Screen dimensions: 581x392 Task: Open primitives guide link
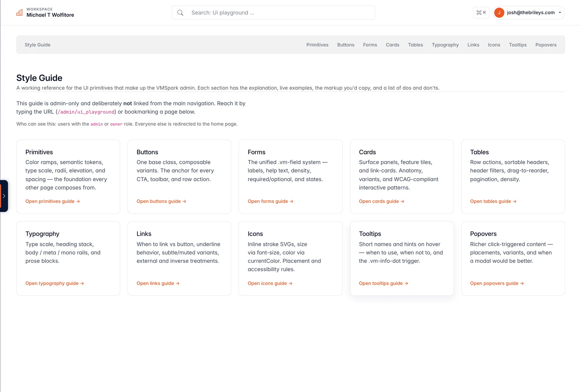tap(53, 201)
